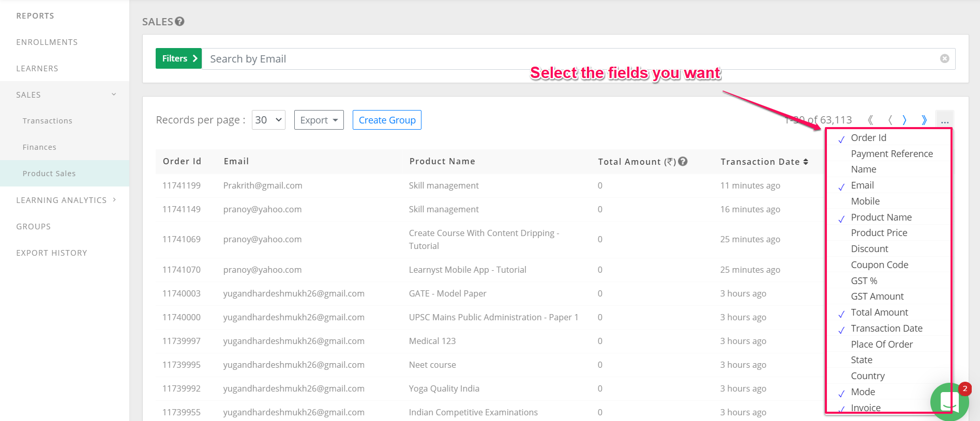The height and width of the screenshot is (421, 980).
Task: Go to previous page of records
Action: pyautogui.click(x=890, y=120)
